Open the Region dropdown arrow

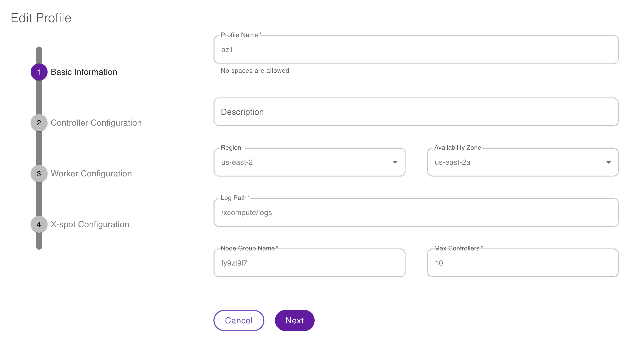pos(395,162)
